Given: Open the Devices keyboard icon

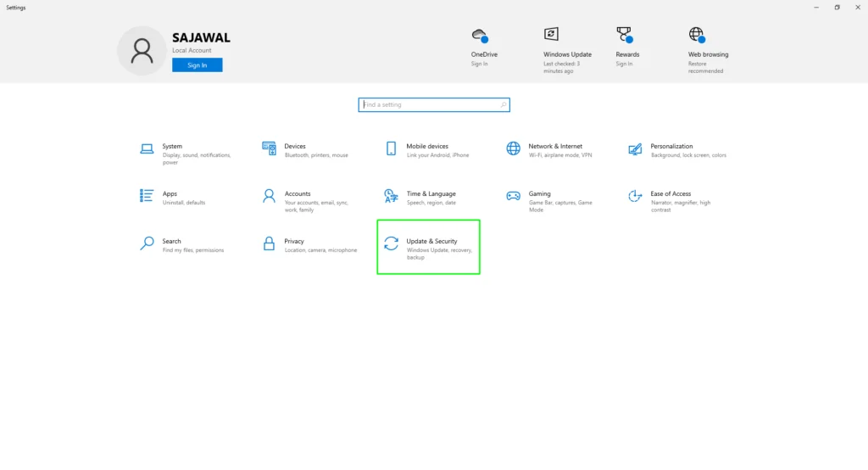Looking at the screenshot, I should coord(269,148).
